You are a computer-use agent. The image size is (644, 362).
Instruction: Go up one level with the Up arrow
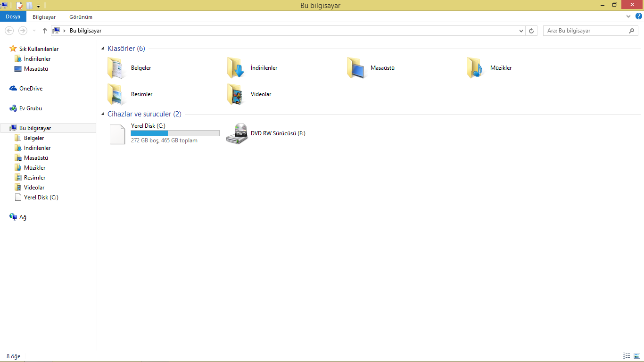tap(45, 31)
